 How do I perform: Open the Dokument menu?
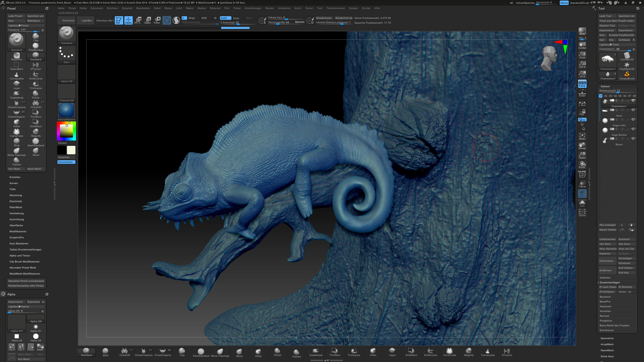[x=97, y=8]
